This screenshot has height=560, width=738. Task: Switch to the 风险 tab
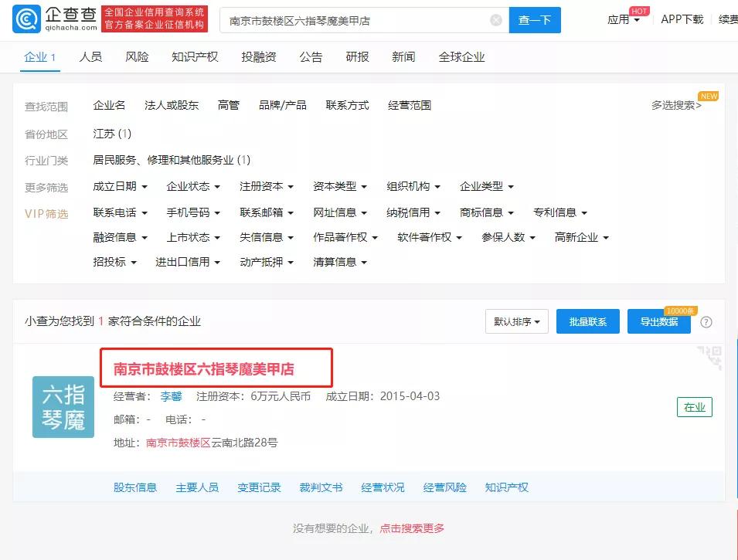click(x=137, y=56)
